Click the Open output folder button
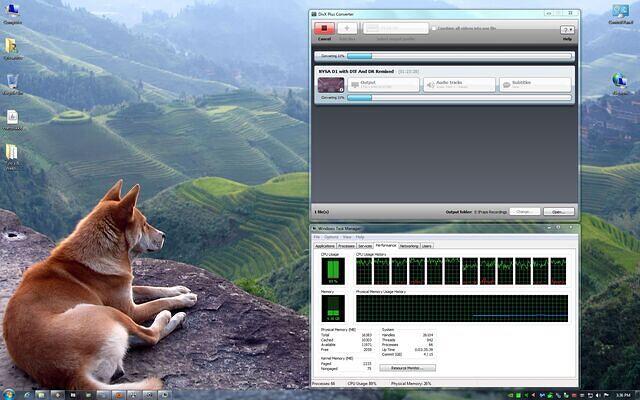 point(558,212)
